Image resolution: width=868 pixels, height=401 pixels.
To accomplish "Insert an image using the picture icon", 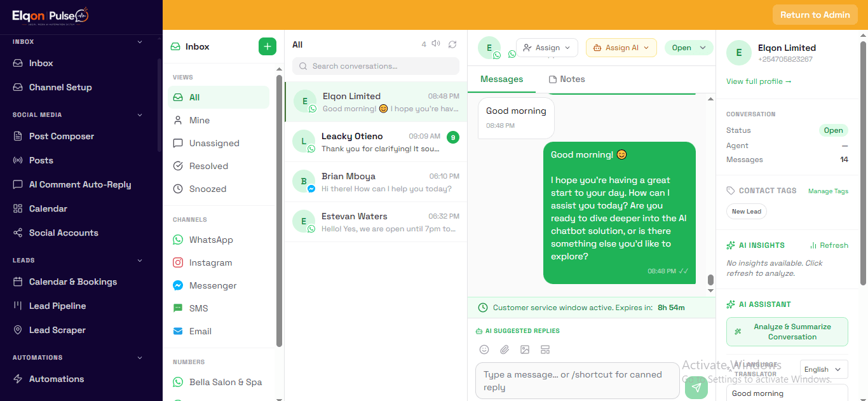I will tap(525, 350).
